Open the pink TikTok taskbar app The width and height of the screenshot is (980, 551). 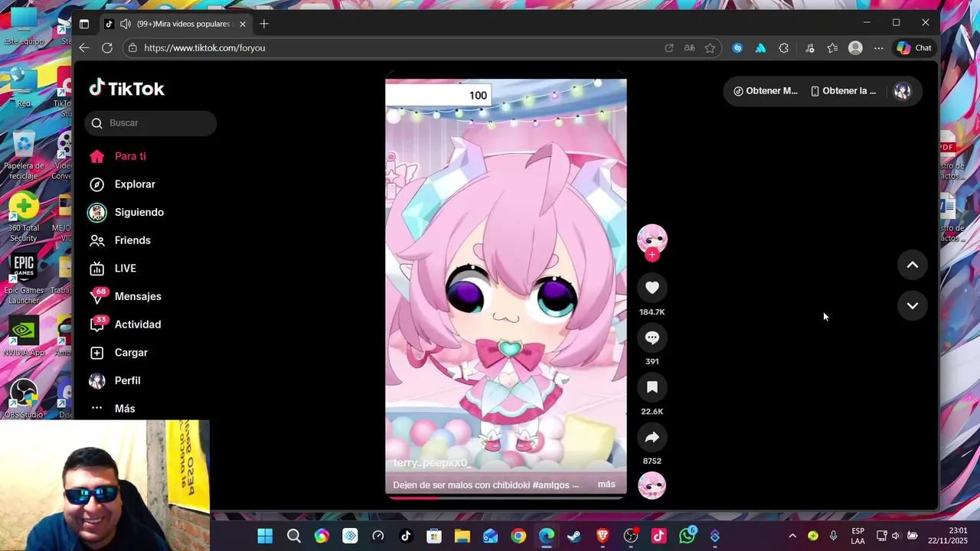(658, 536)
